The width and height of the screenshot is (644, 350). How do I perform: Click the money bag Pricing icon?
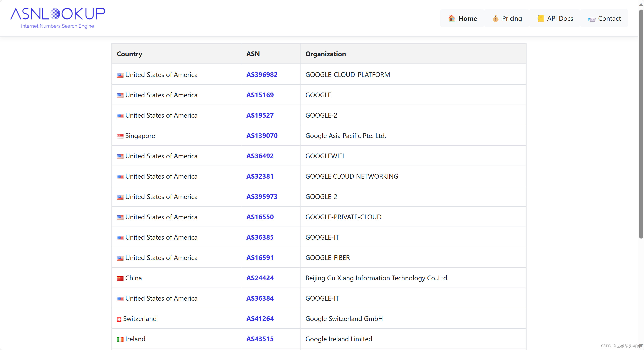[x=495, y=18]
